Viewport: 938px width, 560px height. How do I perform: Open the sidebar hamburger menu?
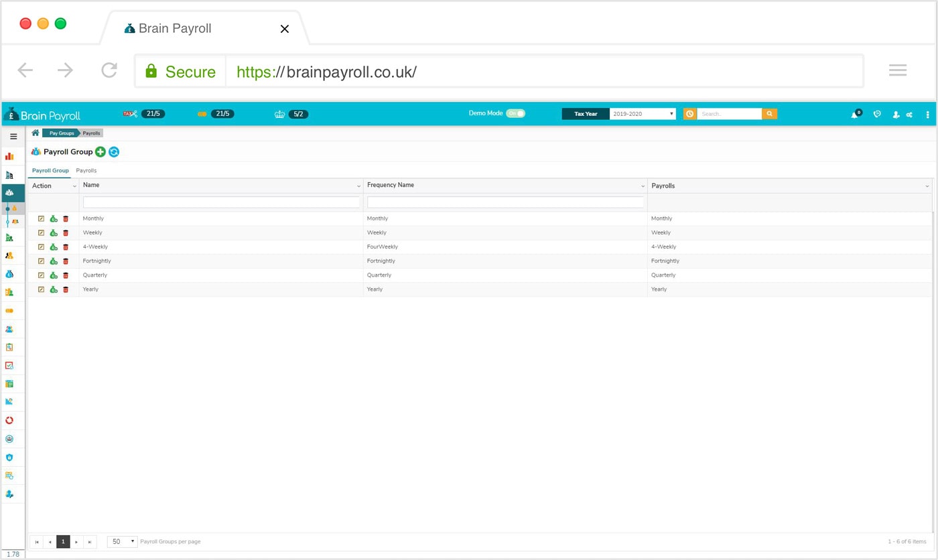[x=13, y=137]
